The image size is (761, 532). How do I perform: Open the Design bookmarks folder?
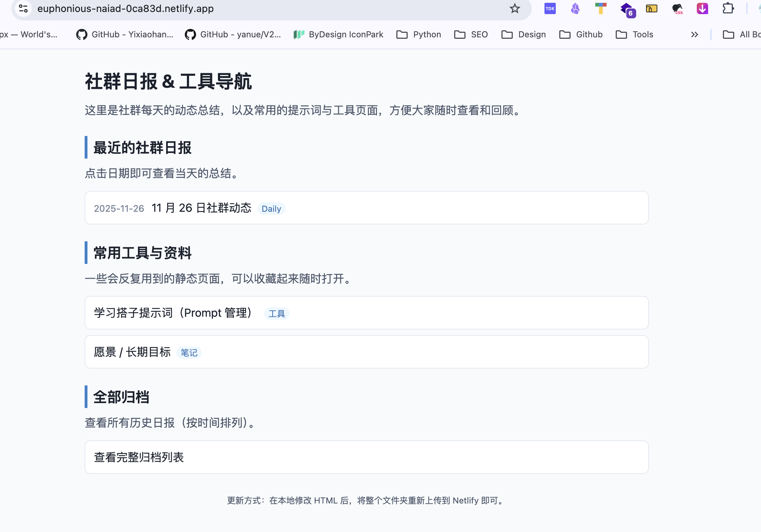point(523,34)
